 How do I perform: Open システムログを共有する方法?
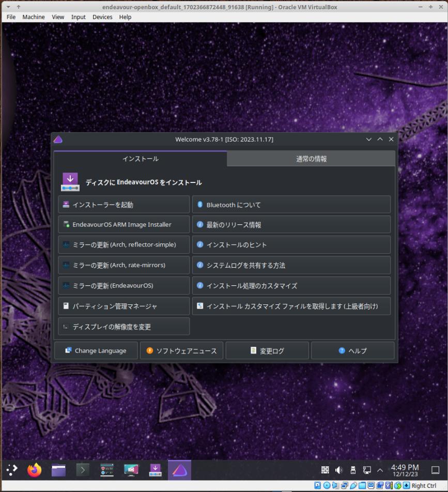pos(291,265)
